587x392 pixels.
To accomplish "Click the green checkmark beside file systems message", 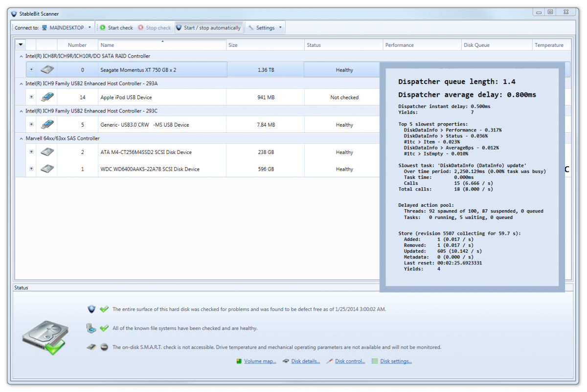I will coord(104,328).
